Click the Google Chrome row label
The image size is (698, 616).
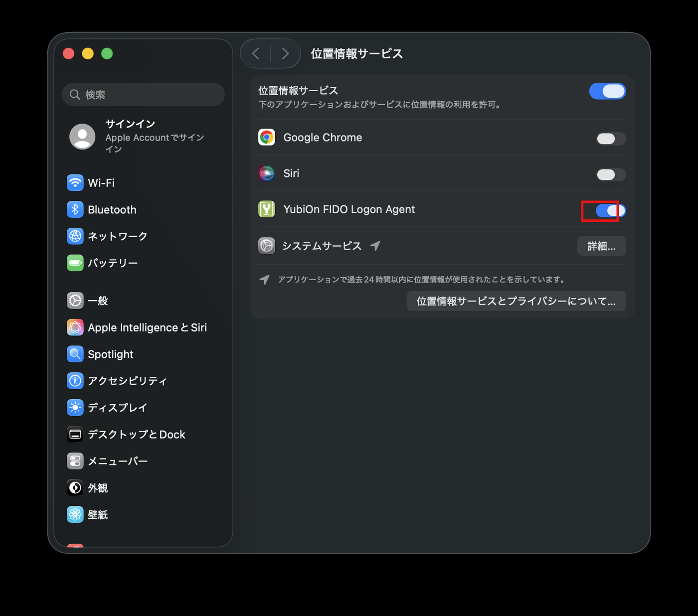(x=323, y=138)
